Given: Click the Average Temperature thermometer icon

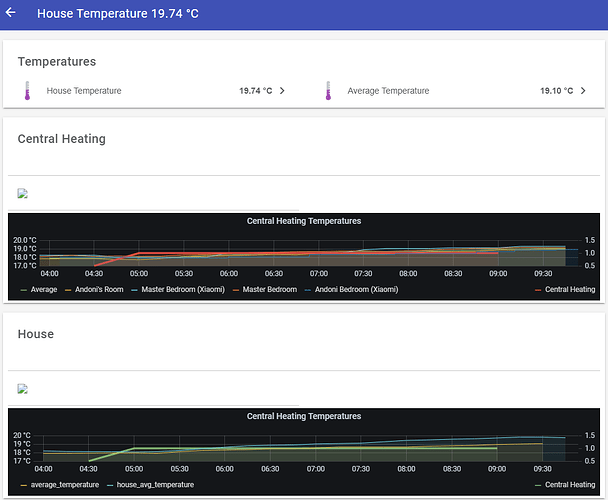Looking at the screenshot, I should pos(327,91).
